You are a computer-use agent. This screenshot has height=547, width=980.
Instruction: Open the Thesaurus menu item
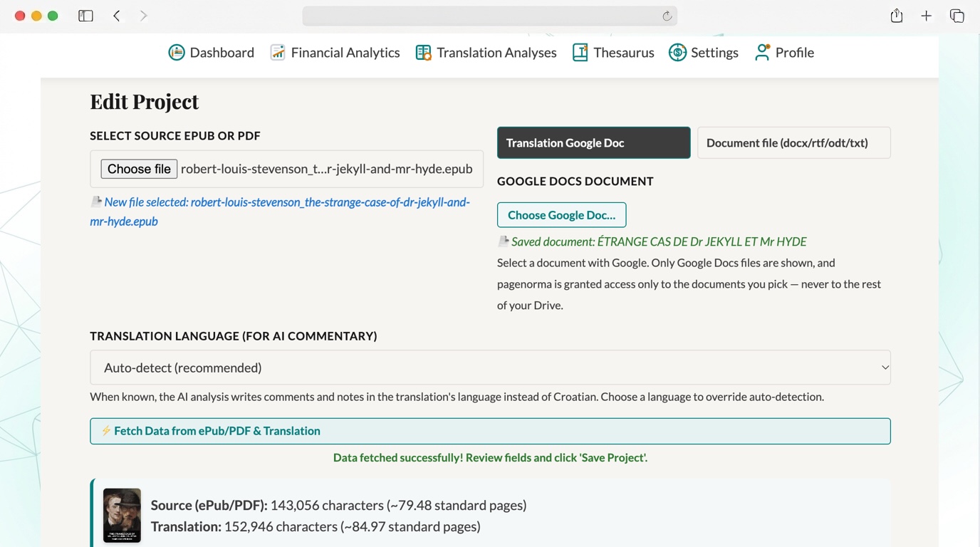tap(613, 52)
